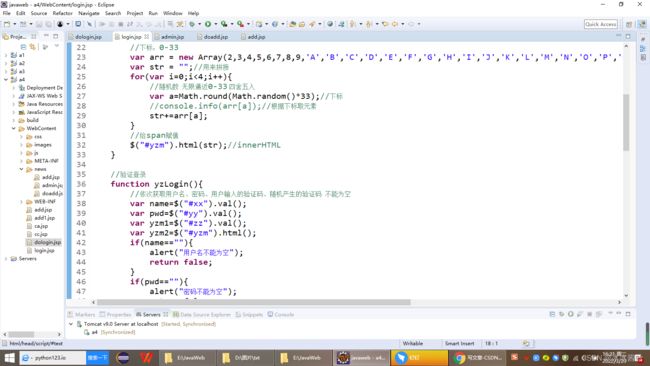Select the Java Resources node
Viewport: 650px width, 366px height.
point(44,104)
